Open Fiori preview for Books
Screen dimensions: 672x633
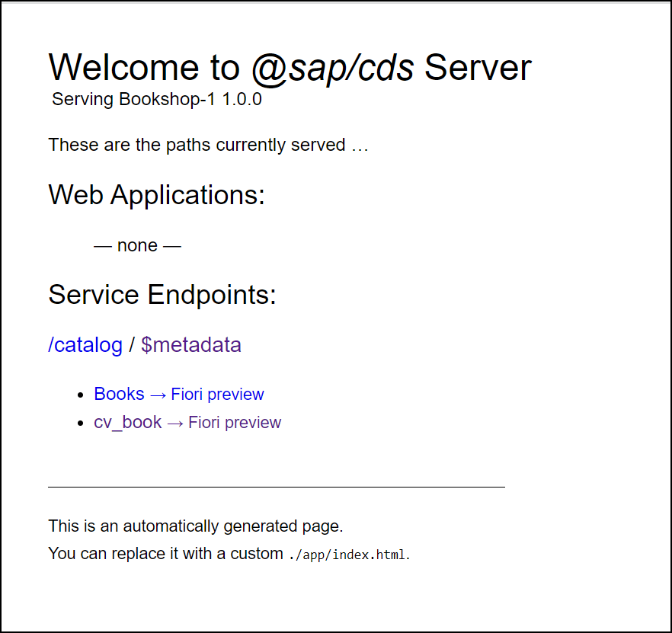click(x=217, y=395)
